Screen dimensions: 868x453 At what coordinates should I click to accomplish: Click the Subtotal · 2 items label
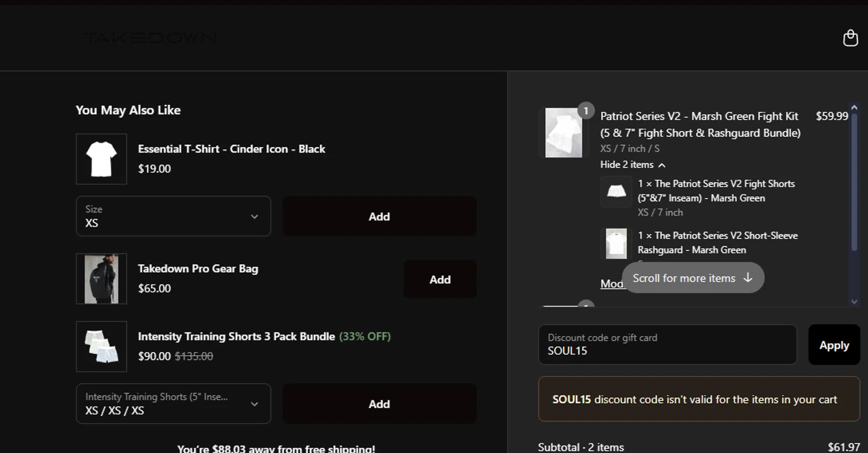[x=581, y=447]
